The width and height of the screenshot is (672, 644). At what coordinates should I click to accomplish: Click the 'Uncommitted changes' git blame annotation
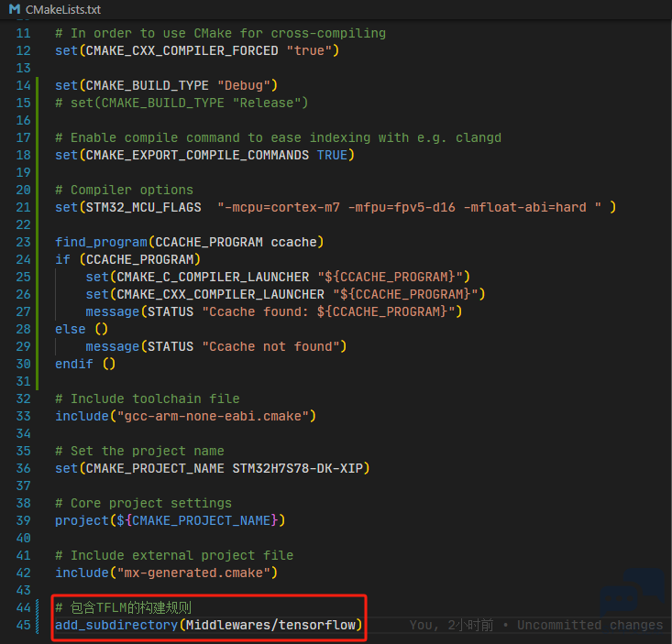(x=590, y=626)
